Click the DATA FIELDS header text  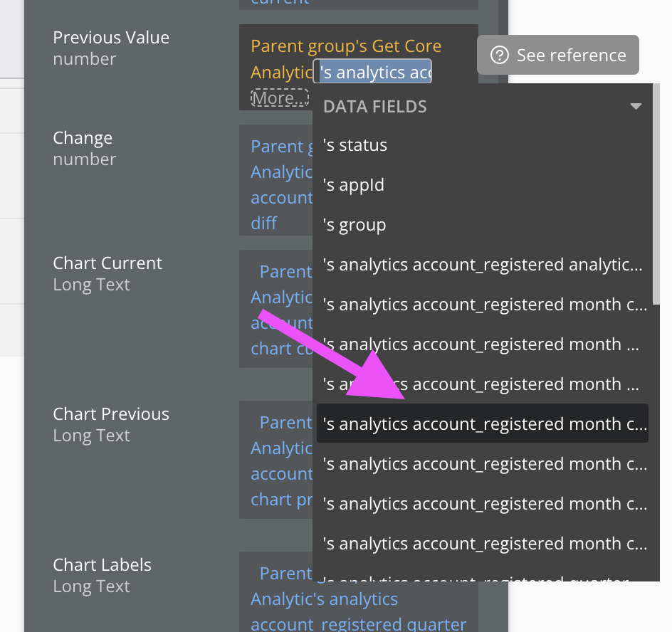374,106
